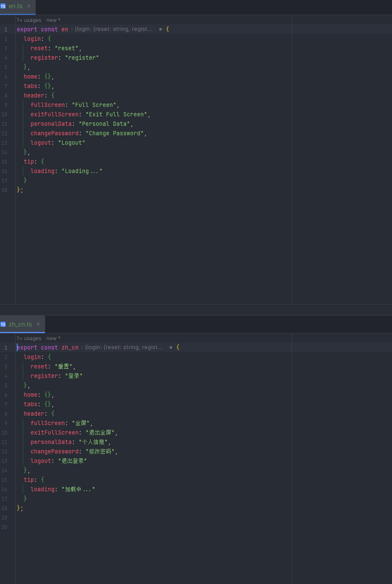Close the zh_cn.ts tab
Image resolution: width=392 pixels, height=584 pixels.
[x=38, y=325]
